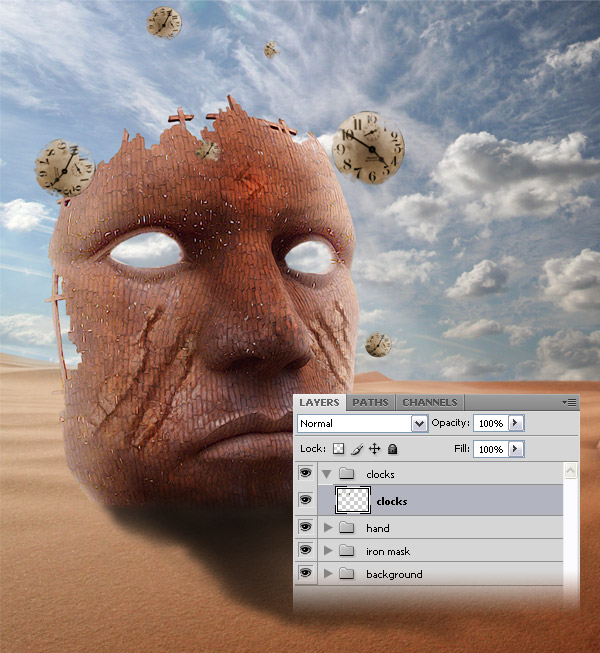This screenshot has height=653, width=600.
Task: Expand the iron mask group triangle
Action: [328, 551]
